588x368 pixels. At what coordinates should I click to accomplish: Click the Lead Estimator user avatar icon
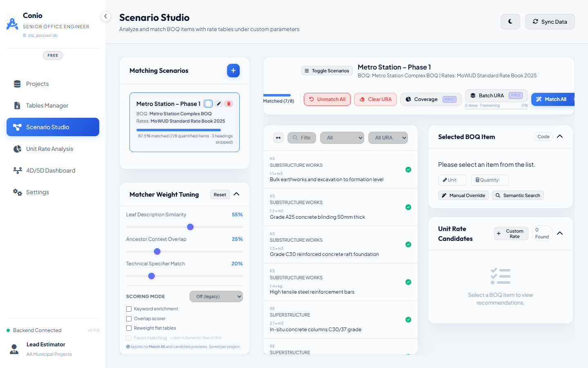click(x=14, y=349)
